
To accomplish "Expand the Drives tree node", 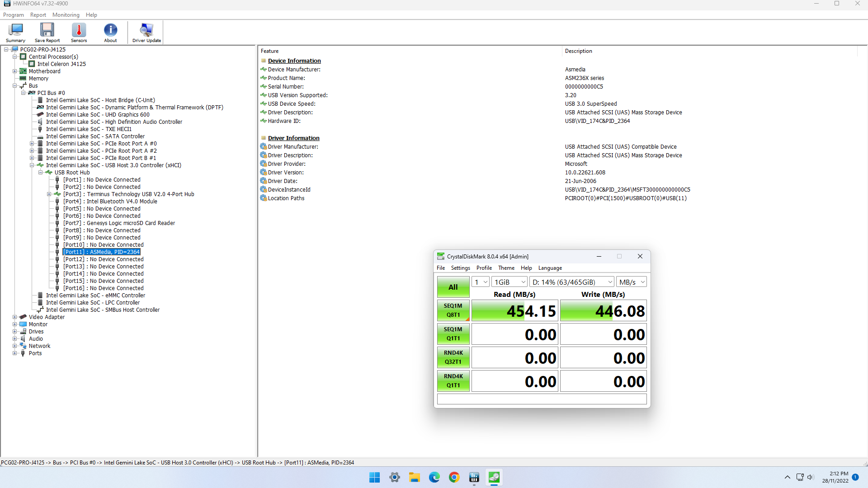I will pyautogui.click(x=14, y=331).
